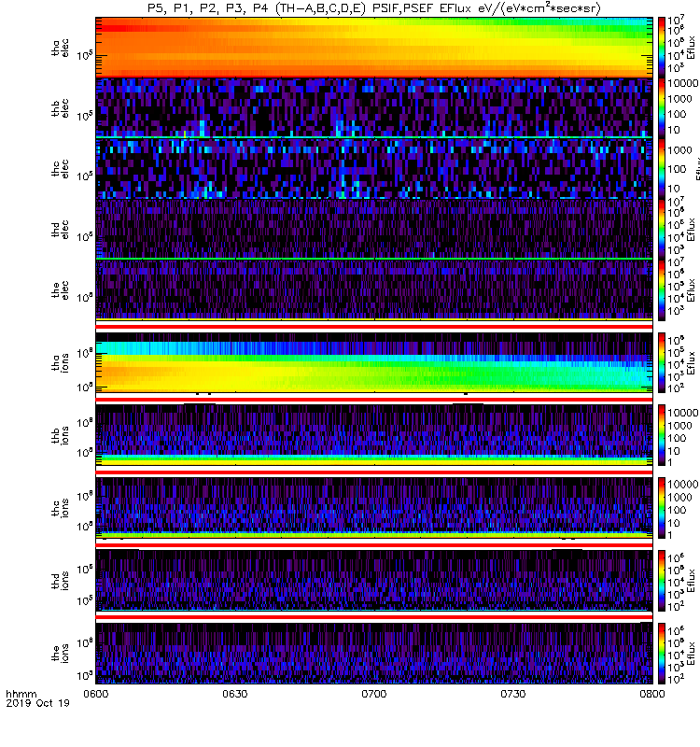Viewport: 700px width, 747px height.
Task: Click the thd electron spectrogram panel
Action: click(x=374, y=229)
